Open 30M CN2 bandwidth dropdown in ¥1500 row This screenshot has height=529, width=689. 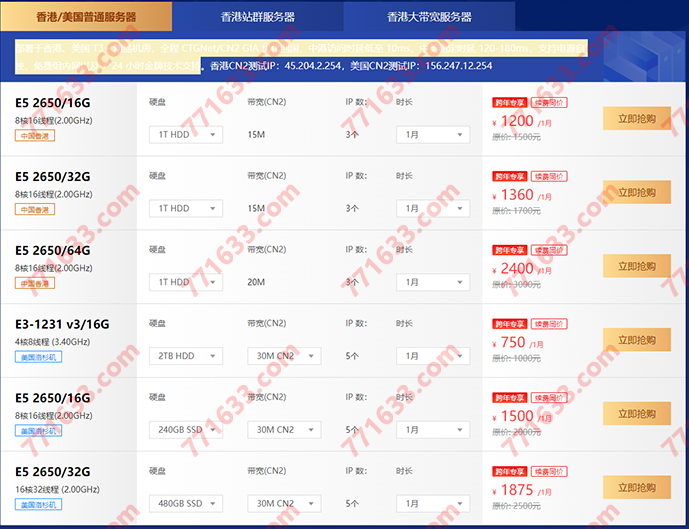coord(284,430)
